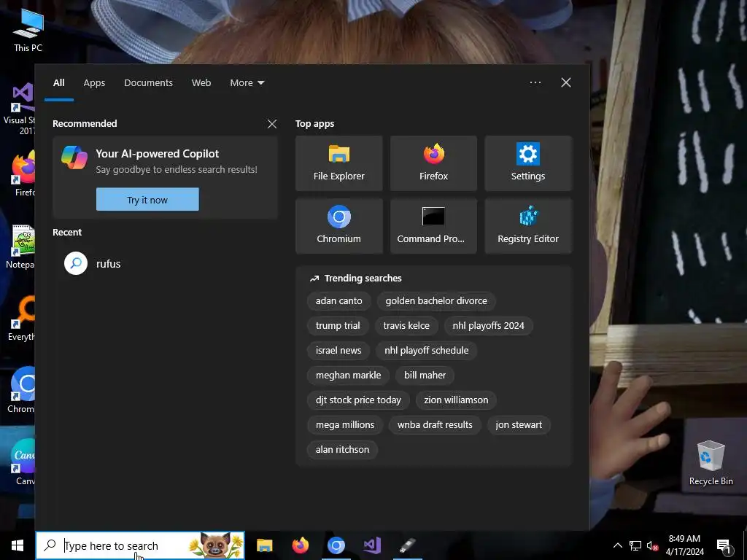Viewport: 747px width, 560px height.
Task: Search trending topic bill maher
Action: click(x=425, y=376)
